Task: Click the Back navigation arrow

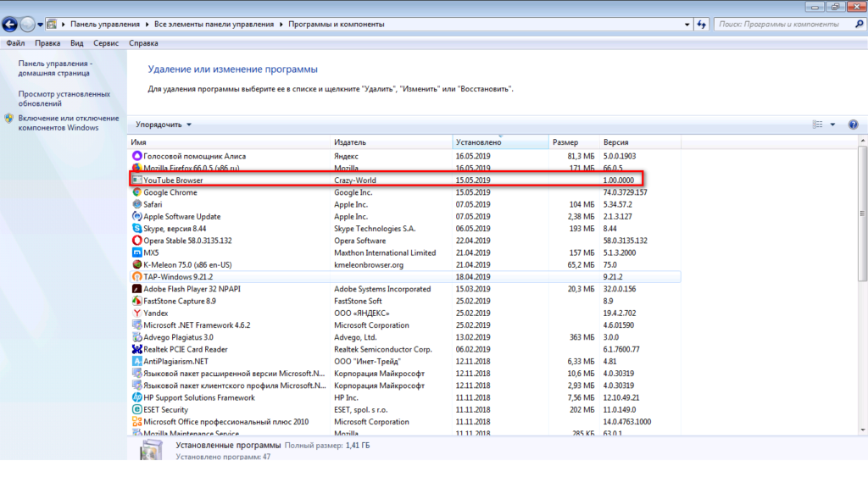Action: [9, 25]
